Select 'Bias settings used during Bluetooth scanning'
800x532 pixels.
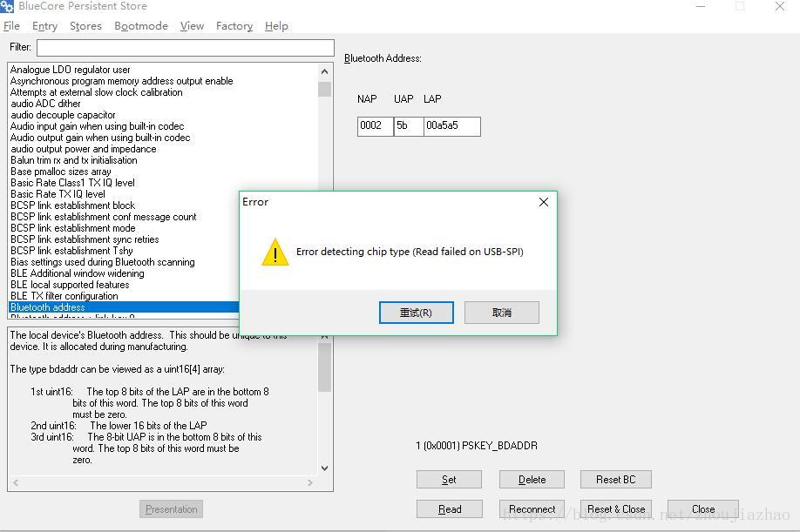pyautogui.click(x=103, y=262)
